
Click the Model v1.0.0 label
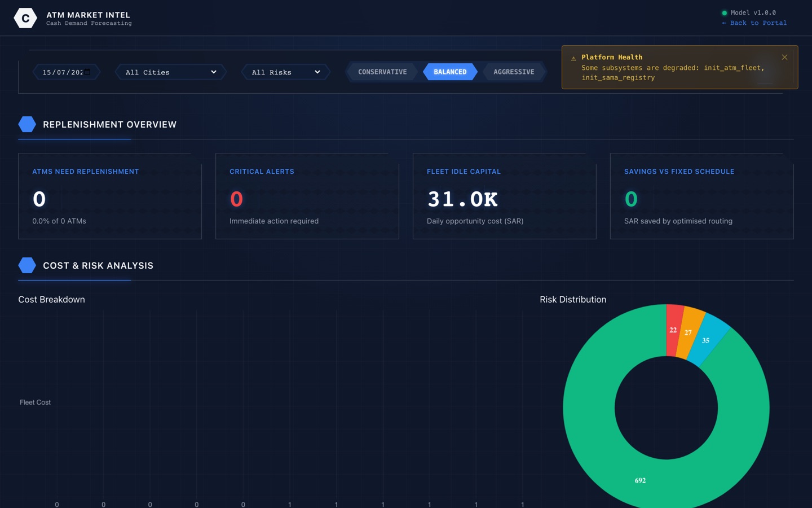pos(753,13)
